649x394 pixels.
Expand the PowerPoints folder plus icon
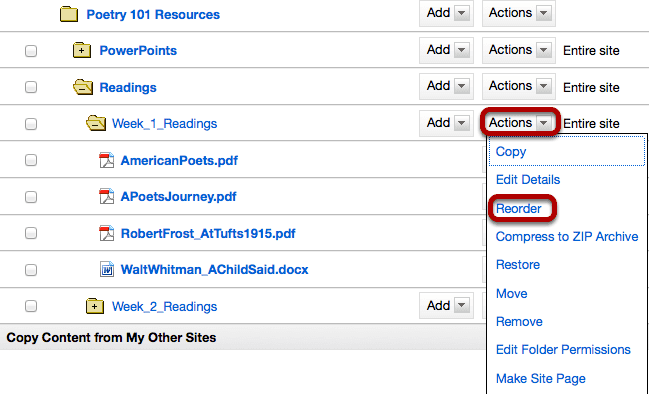point(82,50)
